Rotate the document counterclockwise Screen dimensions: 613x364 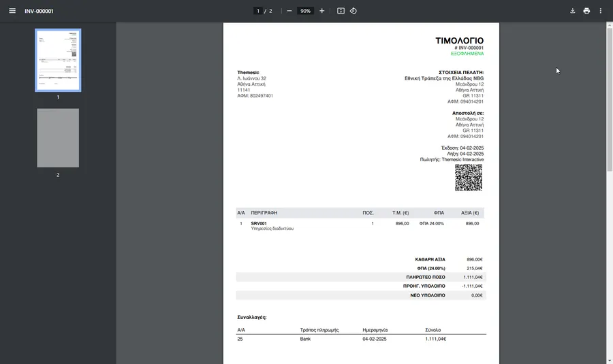point(353,11)
